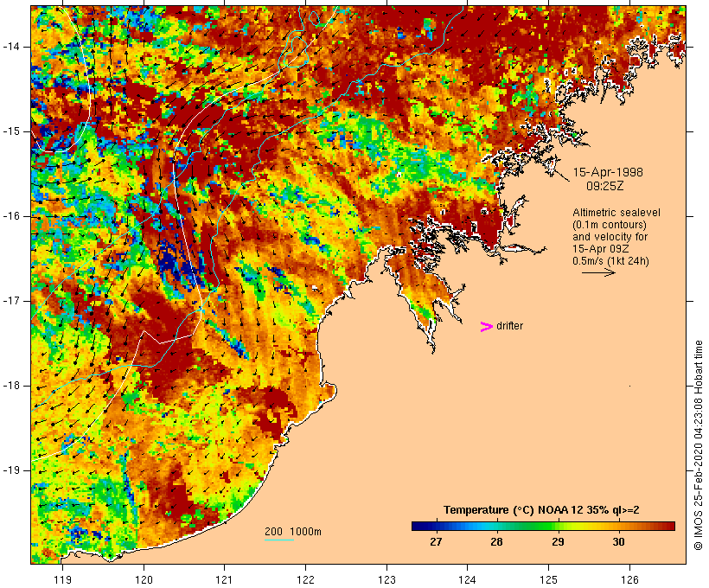Click the longitude label 121
The image size is (709, 588).
[225, 579]
